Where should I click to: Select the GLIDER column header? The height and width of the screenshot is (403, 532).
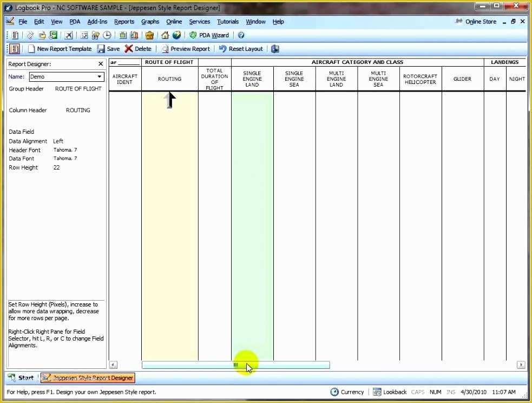coord(462,79)
